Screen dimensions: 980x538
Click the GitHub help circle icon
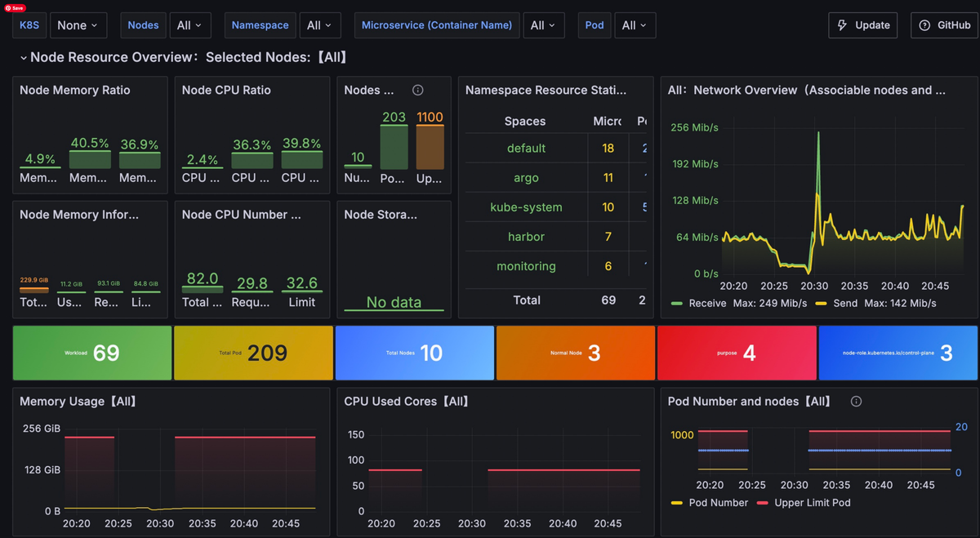point(924,25)
